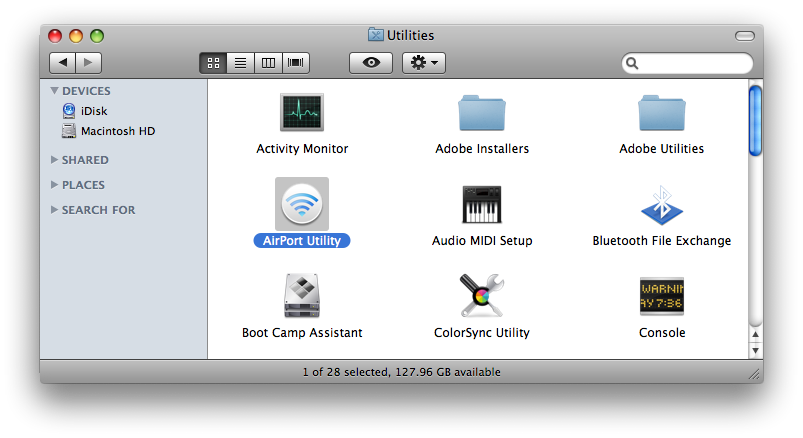Click the "ColorSync Utility" label
803x438 pixels.
(x=482, y=333)
